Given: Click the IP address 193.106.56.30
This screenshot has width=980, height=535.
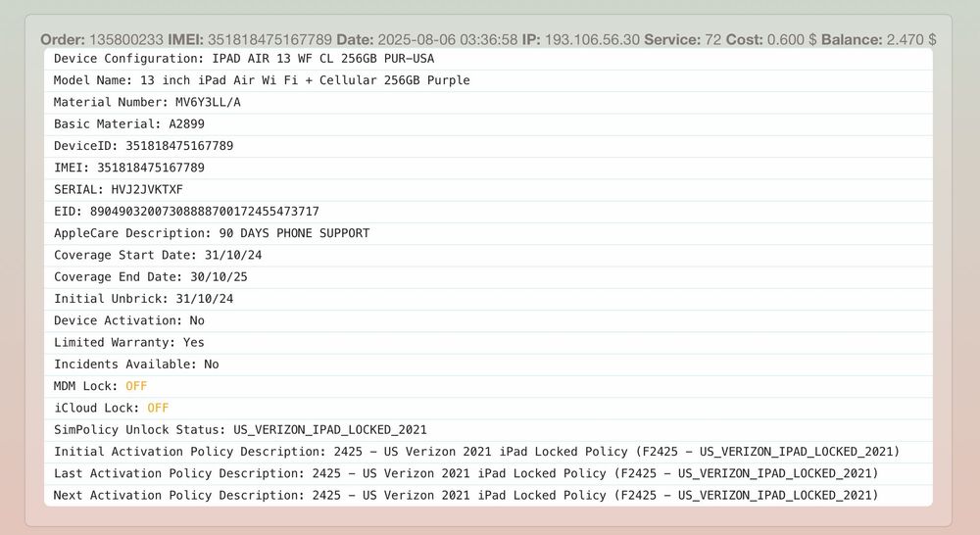Looking at the screenshot, I should (x=592, y=39).
